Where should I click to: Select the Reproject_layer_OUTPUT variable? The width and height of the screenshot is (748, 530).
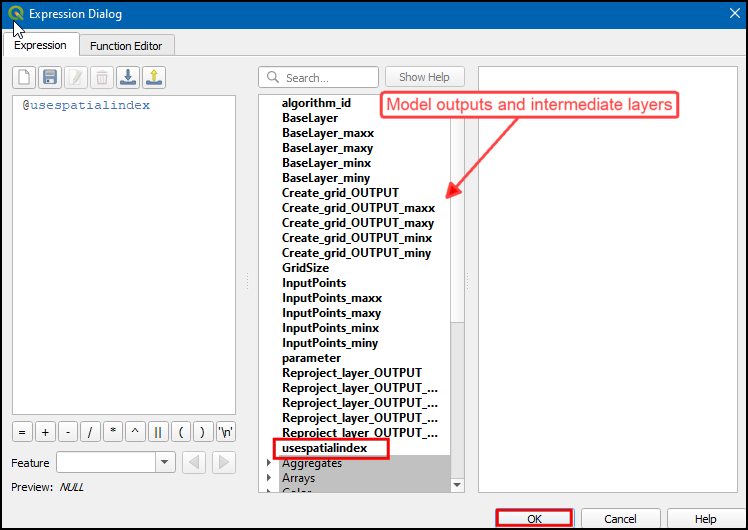[x=352, y=373]
